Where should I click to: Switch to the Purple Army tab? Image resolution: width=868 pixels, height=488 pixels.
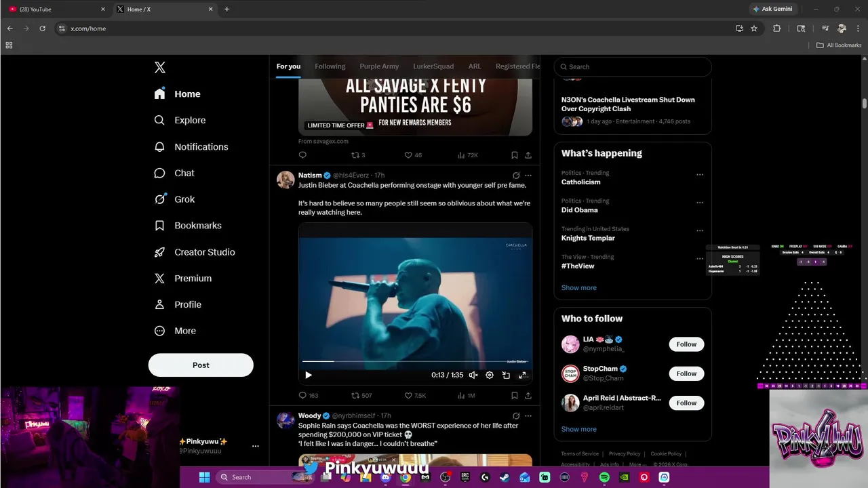(x=379, y=66)
